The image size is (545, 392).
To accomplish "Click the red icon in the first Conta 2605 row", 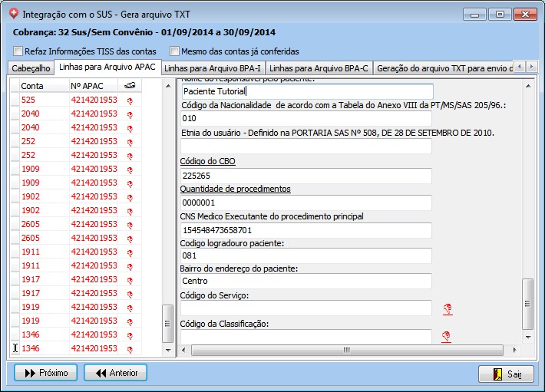I will click(x=130, y=225).
